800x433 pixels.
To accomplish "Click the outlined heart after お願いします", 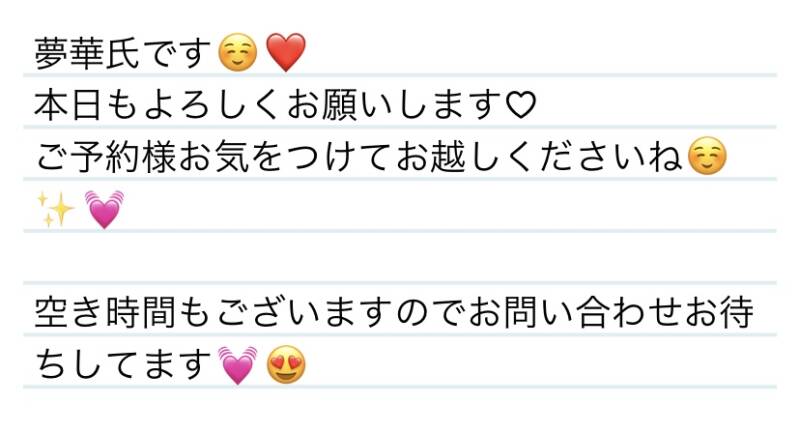I will pos(522,105).
